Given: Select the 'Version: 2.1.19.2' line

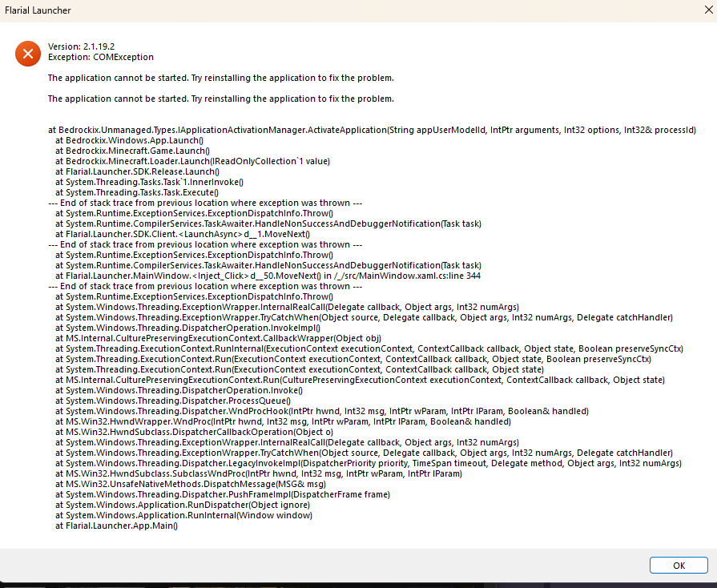Looking at the screenshot, I should [x=82, y=46].
